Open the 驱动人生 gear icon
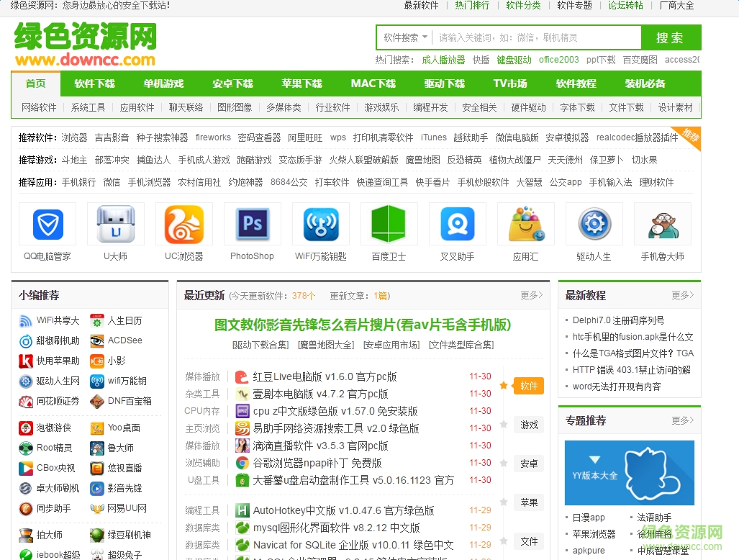739x560 pixels. pos(594,224)
